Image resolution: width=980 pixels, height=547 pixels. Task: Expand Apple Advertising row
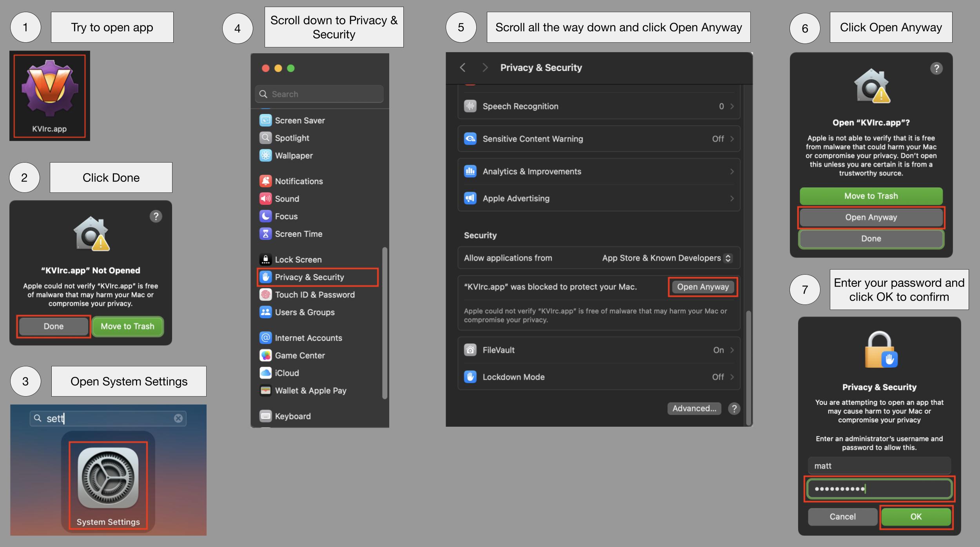pyautogui.click(x=599, y=198)
